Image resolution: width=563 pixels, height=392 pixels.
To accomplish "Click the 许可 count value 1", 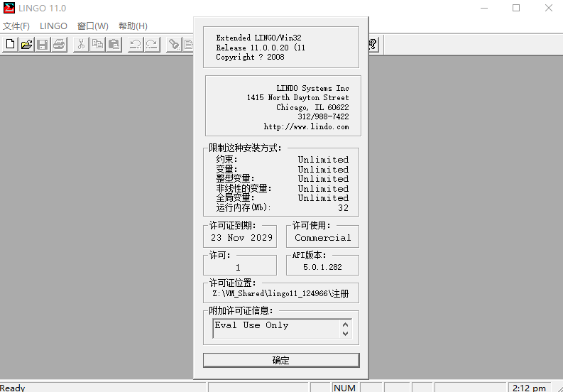I will tap(238, 268).
